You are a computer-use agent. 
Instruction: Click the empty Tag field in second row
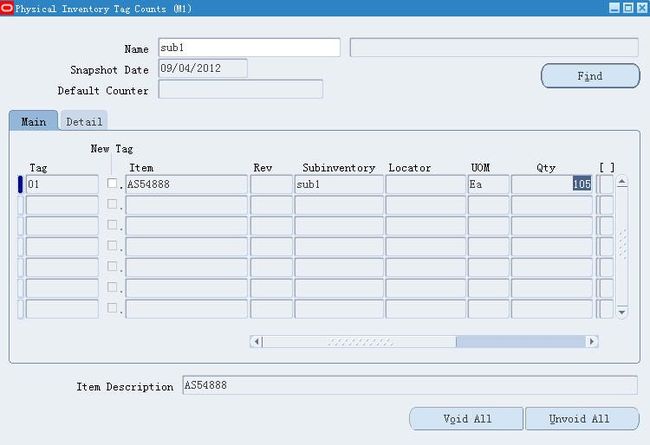tap(62, 205)
